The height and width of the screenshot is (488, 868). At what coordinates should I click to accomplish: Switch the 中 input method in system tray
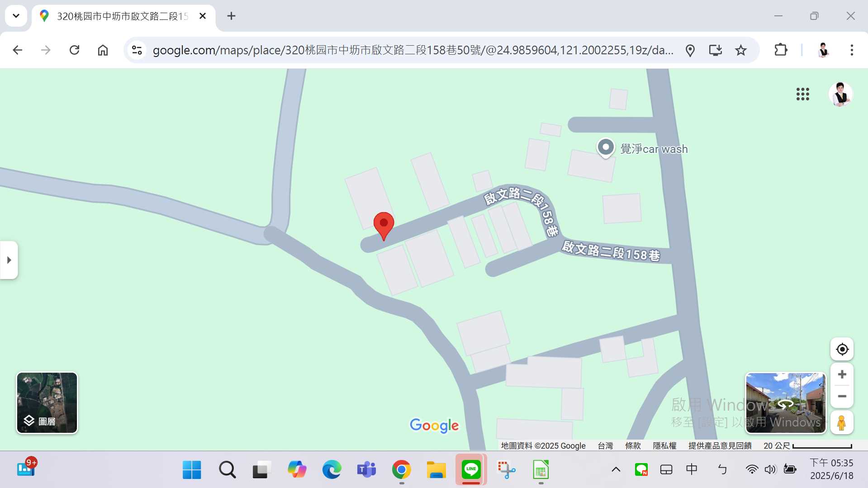(691, 469)
